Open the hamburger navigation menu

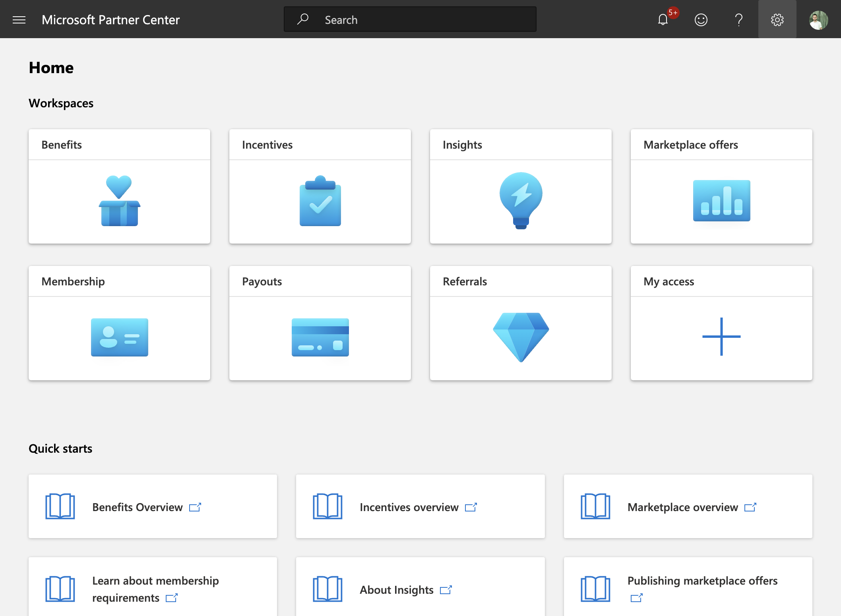click(19, 20)
